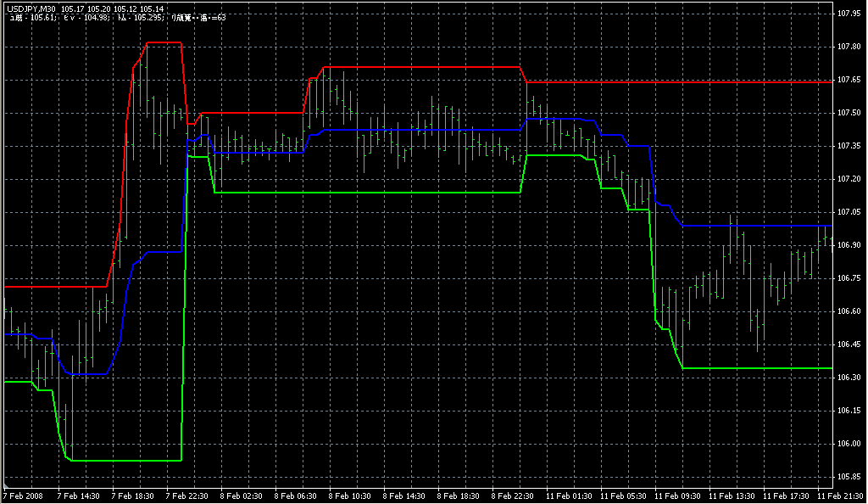Click the 7 Feb 2008 date label
This screenshot has width=868, height=504.
pyautogui.click(x=23, y=496)
